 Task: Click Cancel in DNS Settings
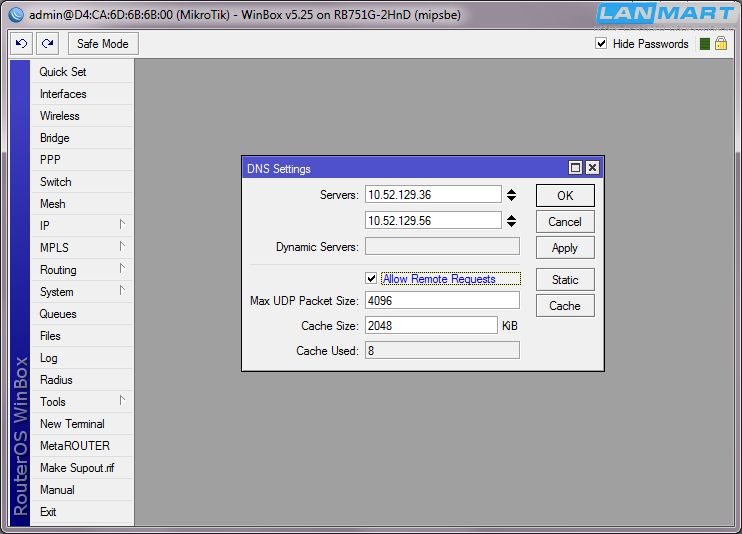565,222
